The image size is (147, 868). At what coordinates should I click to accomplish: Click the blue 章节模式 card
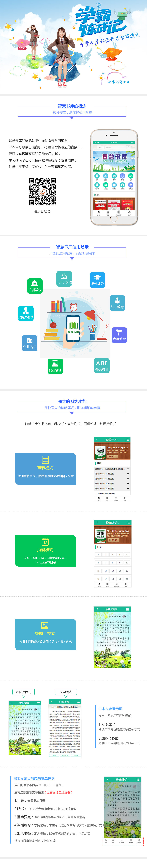point(45,469)
